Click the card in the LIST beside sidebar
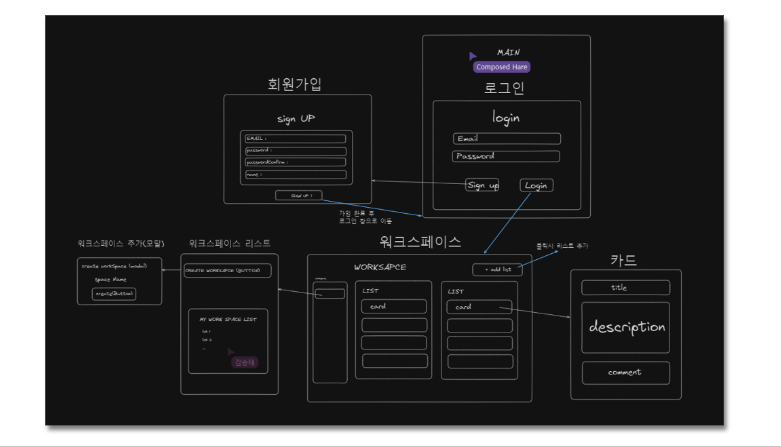781x447 pixels. 393,306
